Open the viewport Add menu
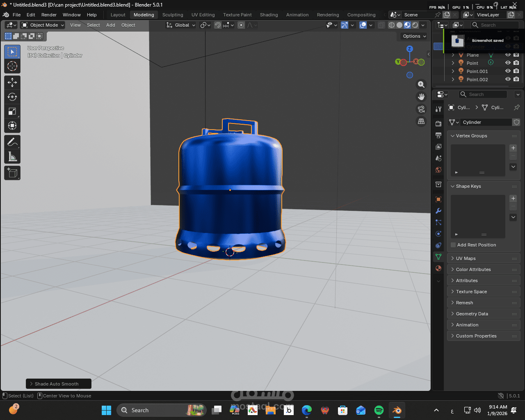The image size is (525, 420). click(x=111, y=25)
